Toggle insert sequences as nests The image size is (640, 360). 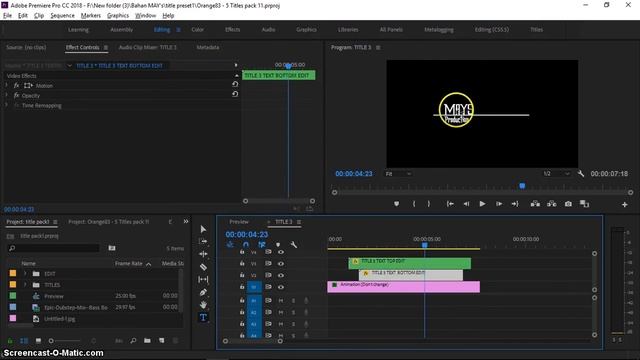pyautogui.click(x=230, y=244)
